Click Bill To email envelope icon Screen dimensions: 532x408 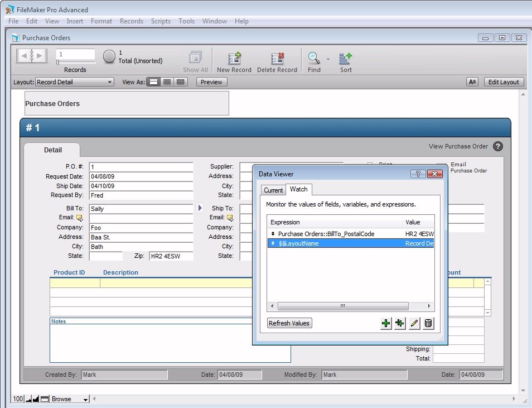click(79, 218)
